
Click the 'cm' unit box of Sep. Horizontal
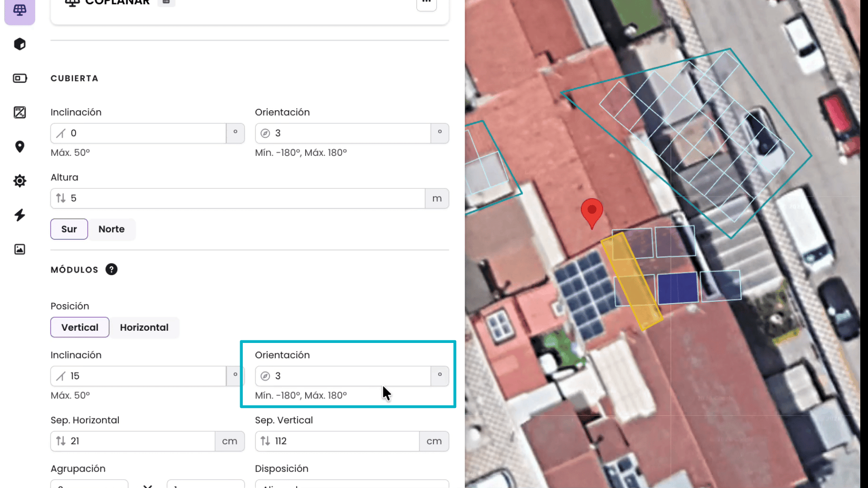[230, 441]
